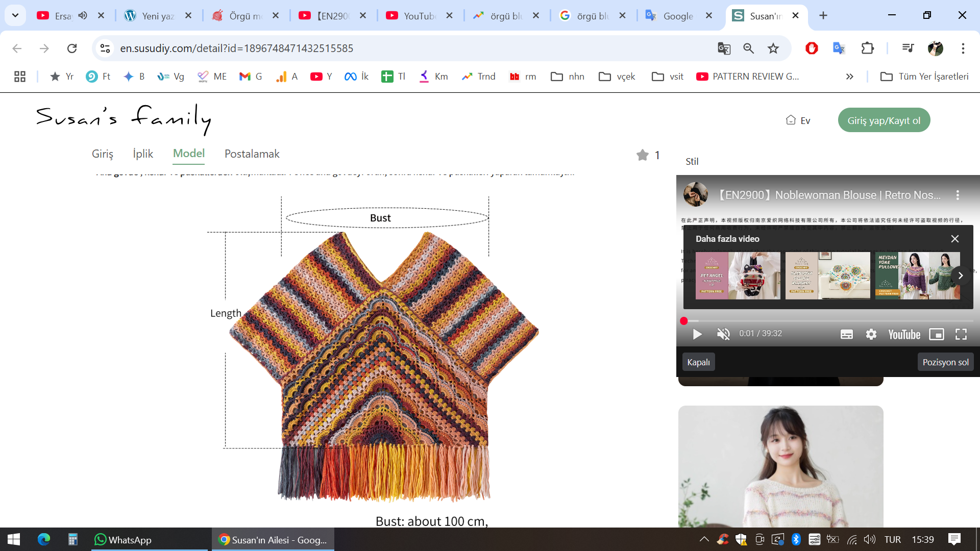Expand the hidden bookmarks chevron
The width and height of the screenshot is (980, 551).
(849, 77)
